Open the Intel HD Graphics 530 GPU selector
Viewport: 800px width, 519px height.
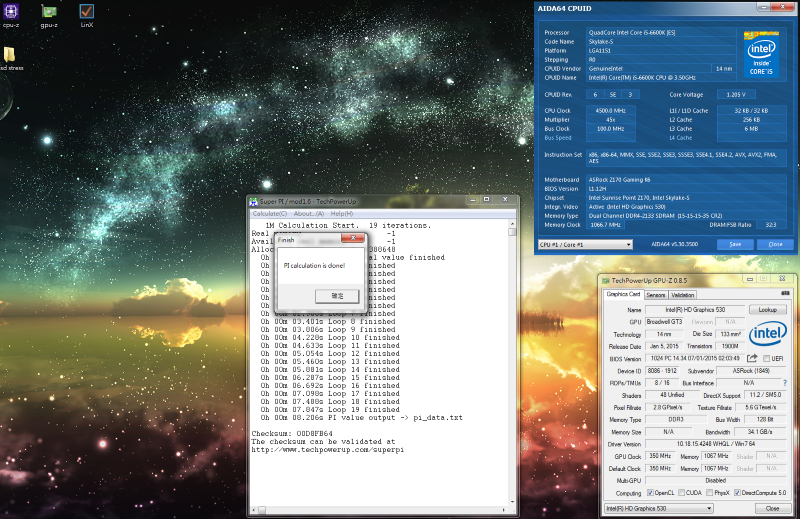(659, 508)
